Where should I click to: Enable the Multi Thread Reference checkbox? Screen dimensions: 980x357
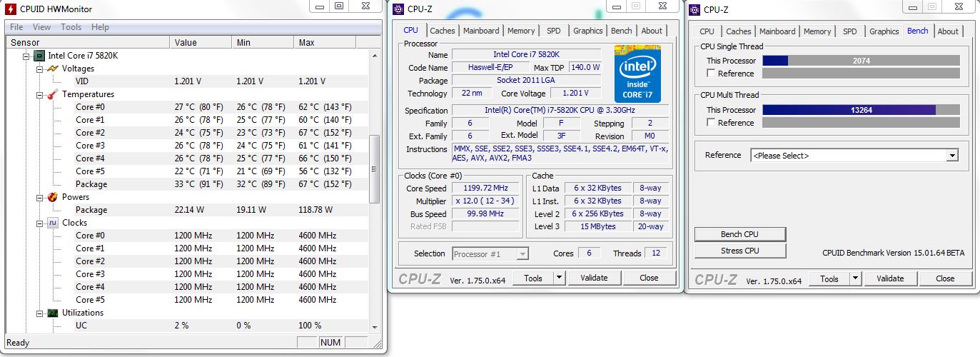click(x=711, y=123)
